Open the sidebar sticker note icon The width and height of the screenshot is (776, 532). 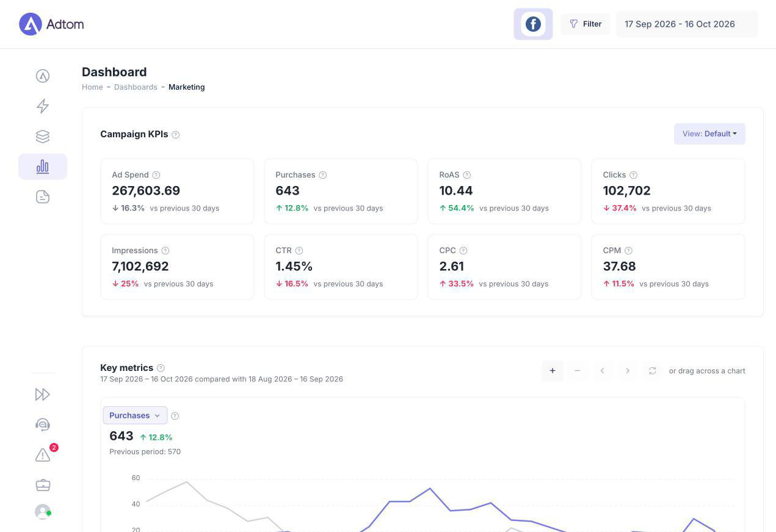(x=43, y=196)
